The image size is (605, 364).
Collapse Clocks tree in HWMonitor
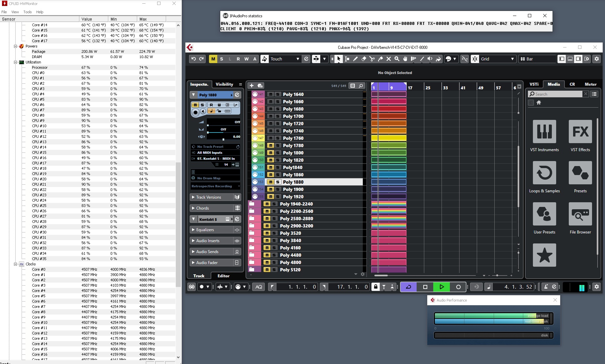click(15, 264)
